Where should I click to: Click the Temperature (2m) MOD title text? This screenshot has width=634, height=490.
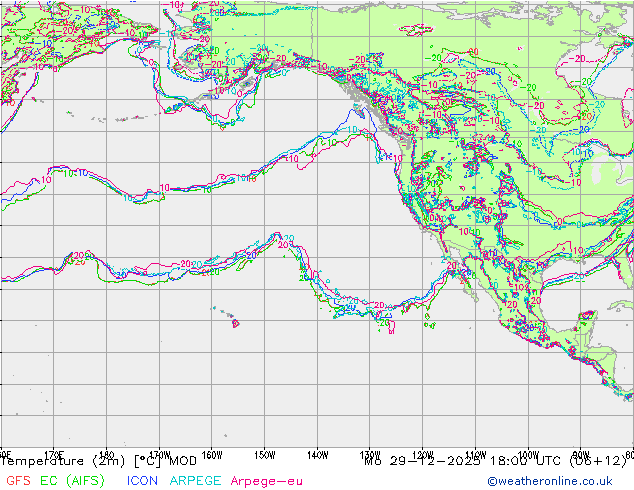pos(98,462)
